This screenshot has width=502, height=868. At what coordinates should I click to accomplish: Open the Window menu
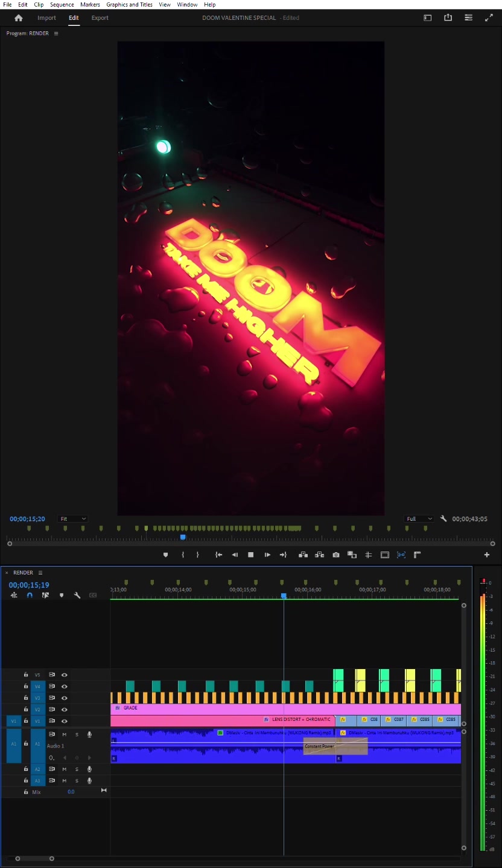(187, 4)
